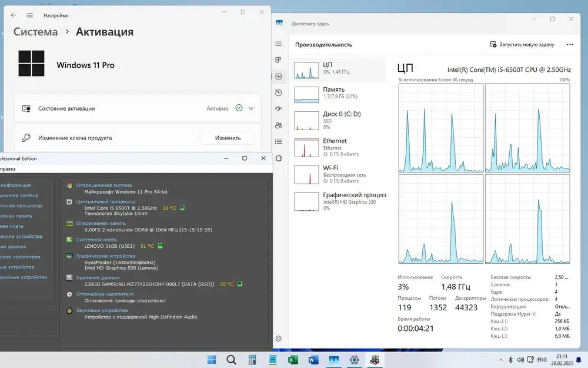Select Диск 0 (C: D:) performance item
Image resolution: width=588 pixels, height=368 pixels.
339,121
